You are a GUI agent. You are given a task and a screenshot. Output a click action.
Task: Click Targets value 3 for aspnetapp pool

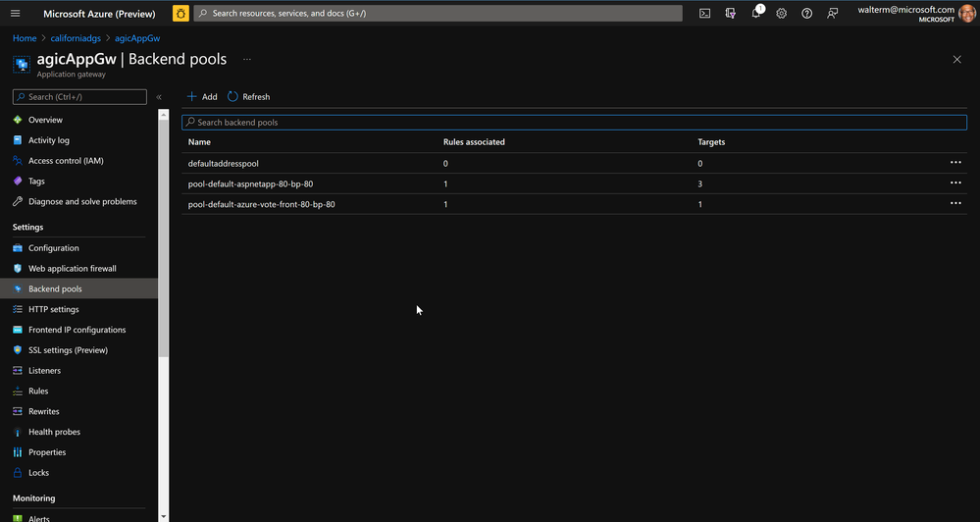(700, 183)
